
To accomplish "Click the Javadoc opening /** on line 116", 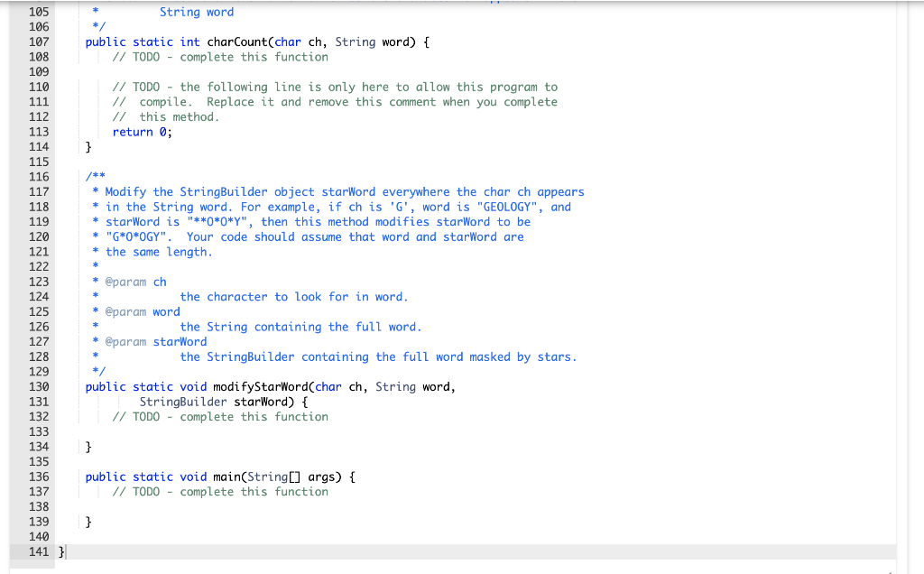I will (x=97, y=177).
